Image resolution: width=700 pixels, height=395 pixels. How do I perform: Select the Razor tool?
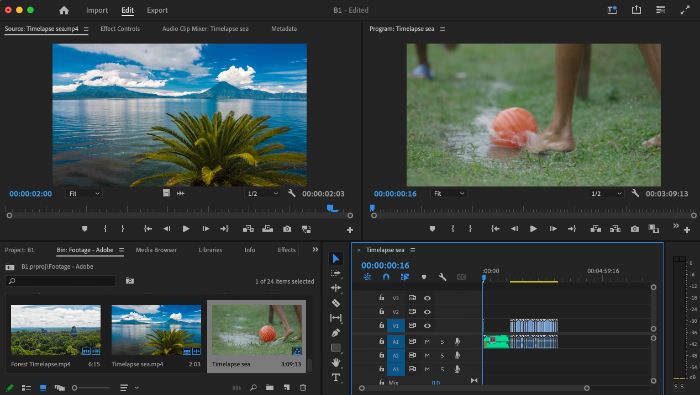pos(336,303)
